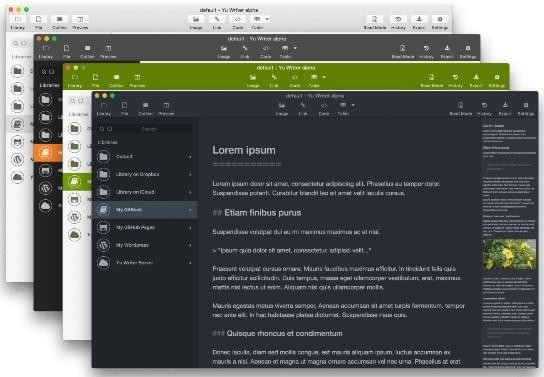The height and width of the screenshot is (377, 544).
Task: Click Export icon in green window toolbar
Action: tap(476, 77)
